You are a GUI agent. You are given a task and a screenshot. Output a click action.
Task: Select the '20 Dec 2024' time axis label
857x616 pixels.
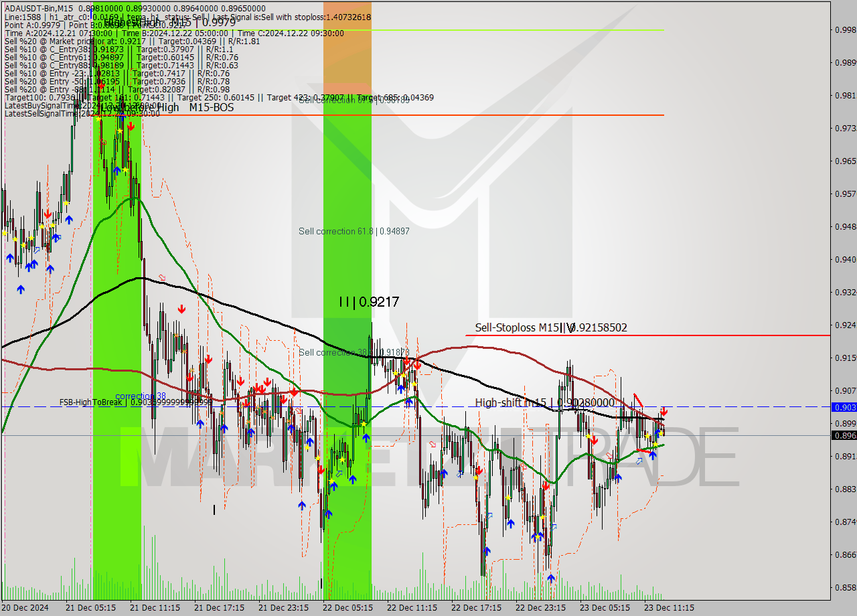tap(25, 608)
